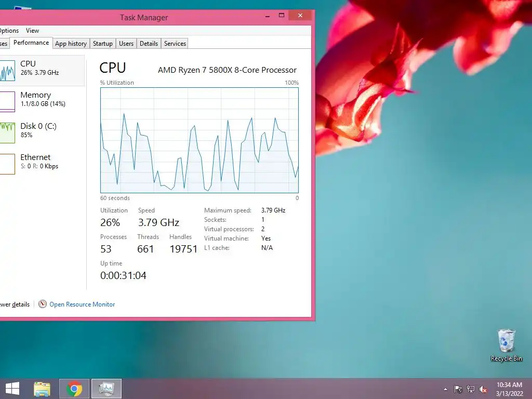Click the Threads count 661
This screenshot has height=399, width=532.
pyautogui.click(x=145, y=249)
